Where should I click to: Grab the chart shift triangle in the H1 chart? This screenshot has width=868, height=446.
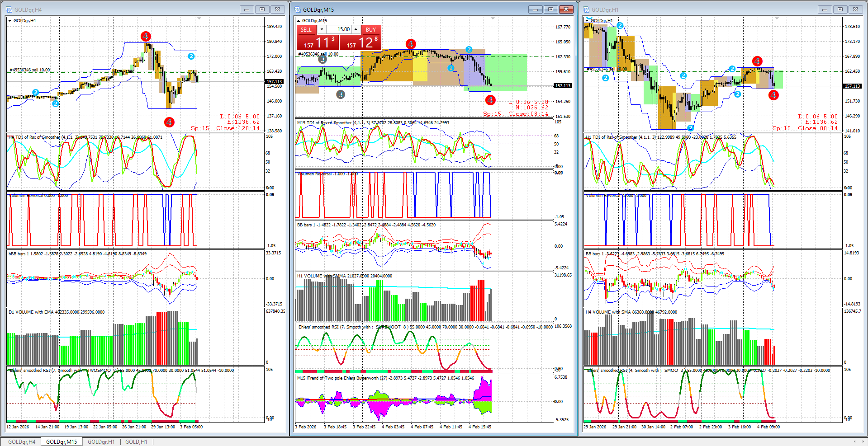[x=777, y=19]
